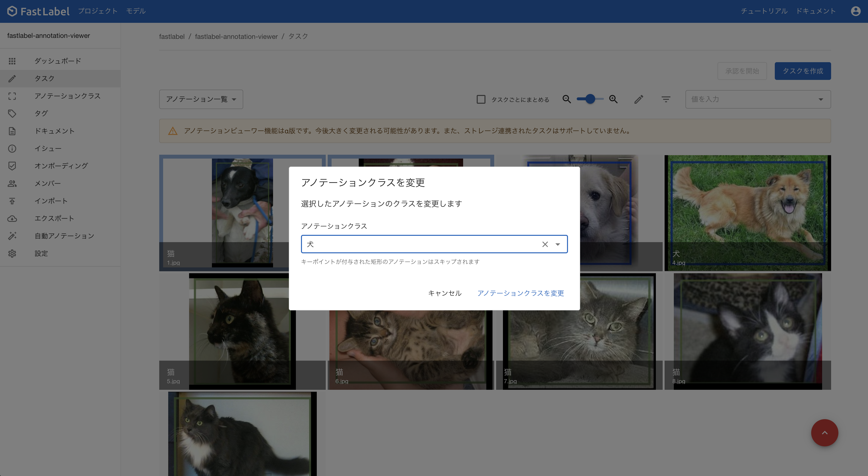The width and height of the screenshot is (868, 476).
Task: Select the 4.jpg dog thumbnail
Action: point(747,212)
